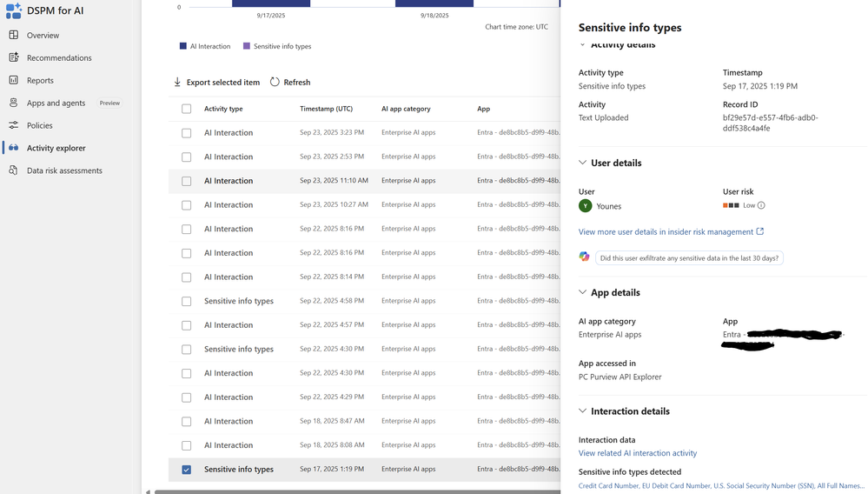The image size is (868, 494).
Task: Go to Reports in the sidebar
Action: [40, 80]
